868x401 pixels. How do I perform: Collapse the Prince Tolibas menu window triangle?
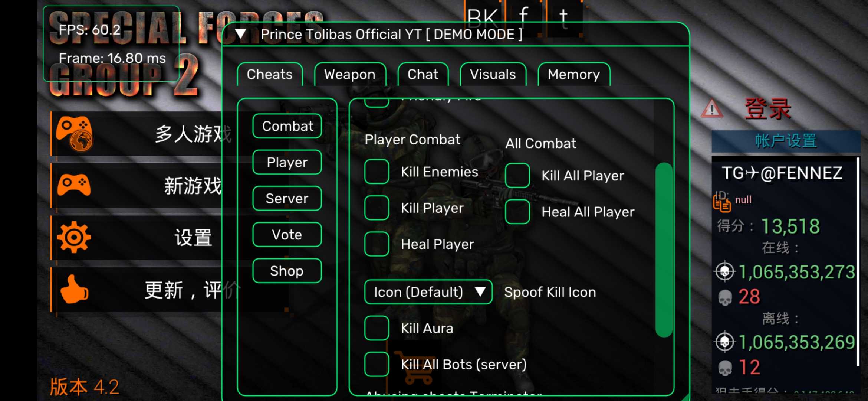pyautogui.click(x=240, y=34)
